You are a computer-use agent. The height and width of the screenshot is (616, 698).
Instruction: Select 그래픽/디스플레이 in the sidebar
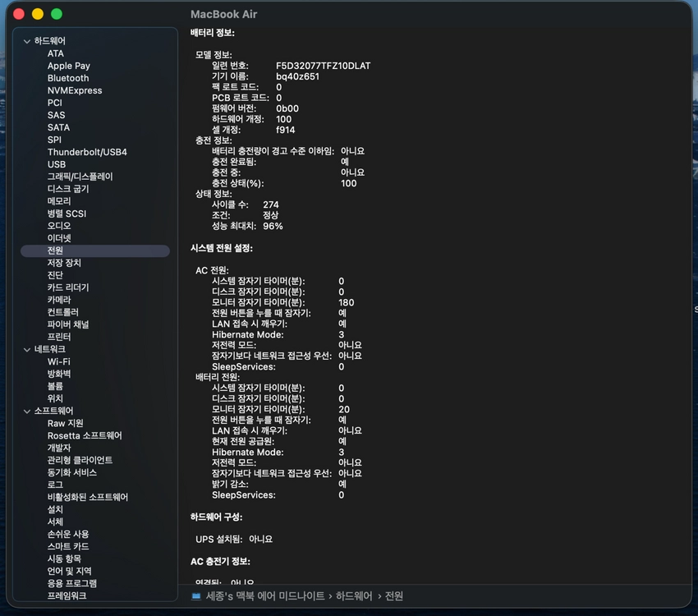click(80, 177)
